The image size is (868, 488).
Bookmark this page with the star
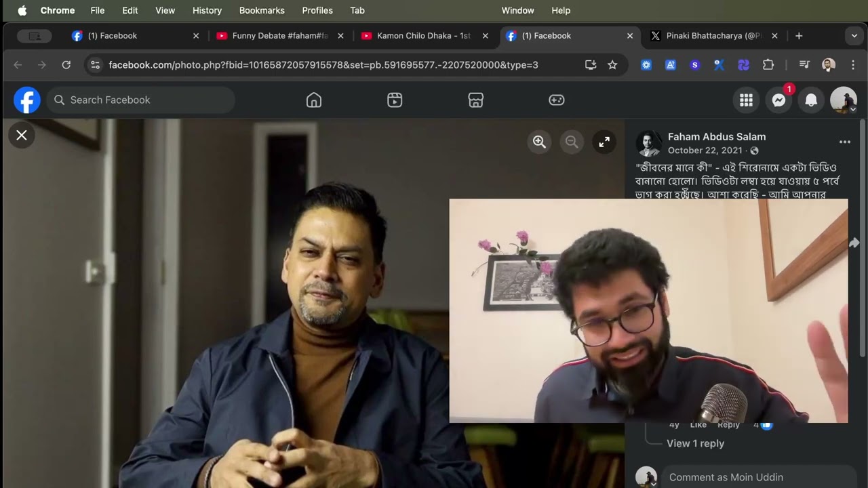612,65
